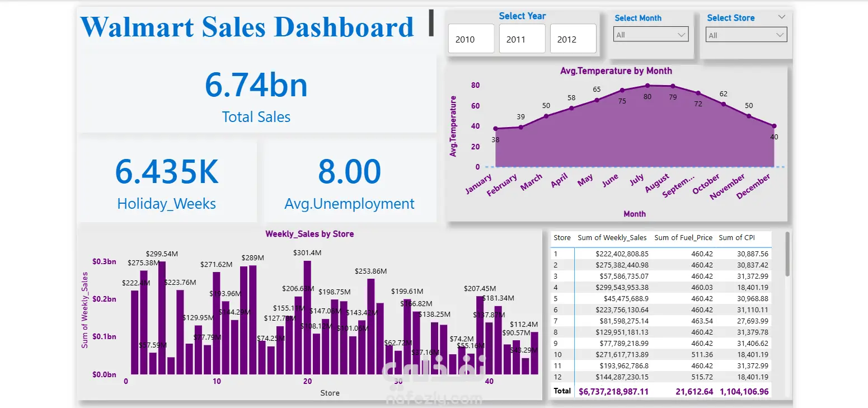Click the Store column header in the table
The image size is (868, 408).
point(562,238)
